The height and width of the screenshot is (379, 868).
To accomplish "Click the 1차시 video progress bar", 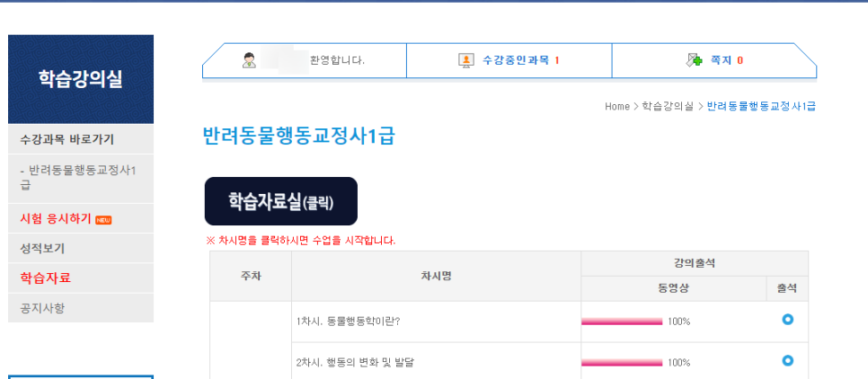I will [x=622, y=322].
